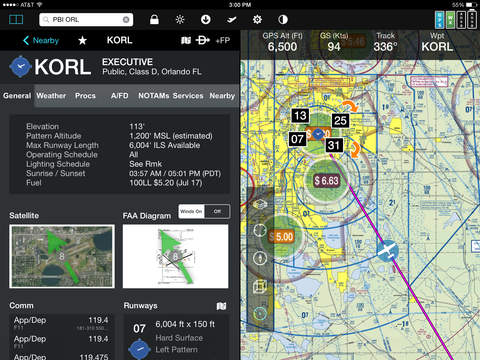Open the Weather tab

tap(51, 96)
